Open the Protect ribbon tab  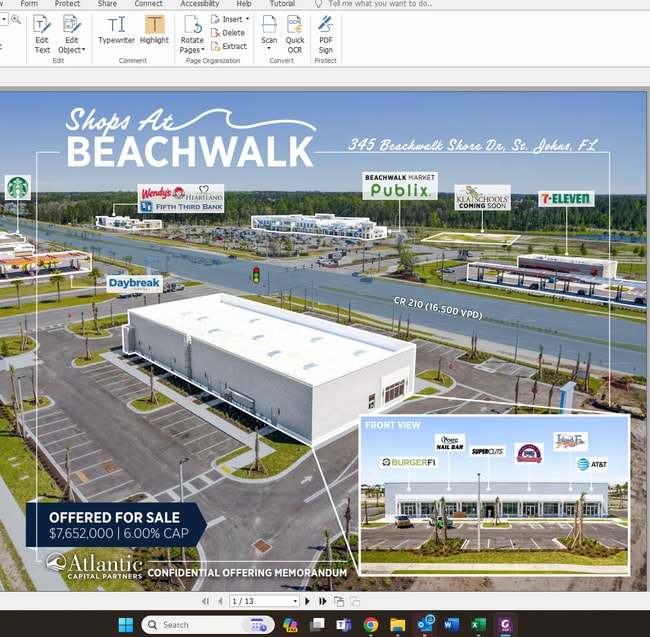(x=68, y=4)
